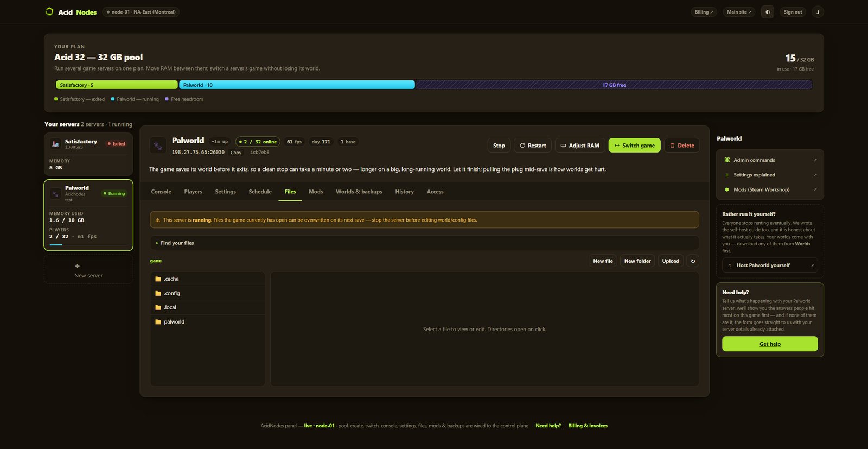Open the .config folder
This screenshot has height=449, width=868.
tap(208, 293)
